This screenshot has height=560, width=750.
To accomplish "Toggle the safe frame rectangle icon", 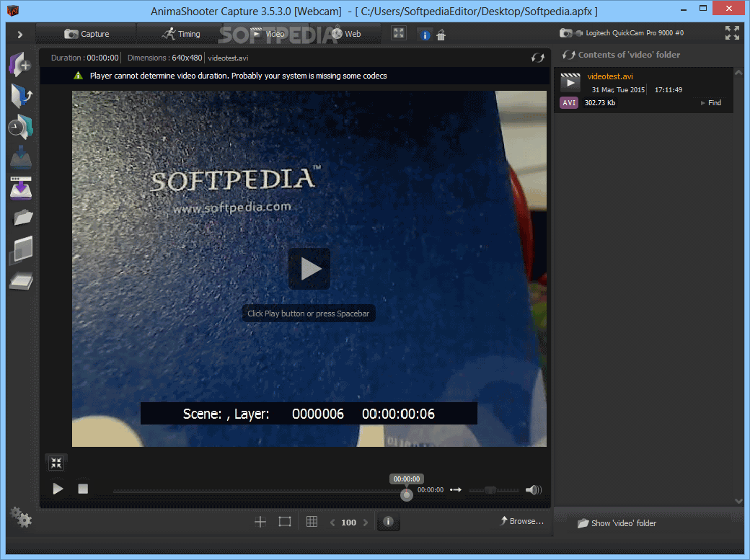I will (x=285, y=522).
